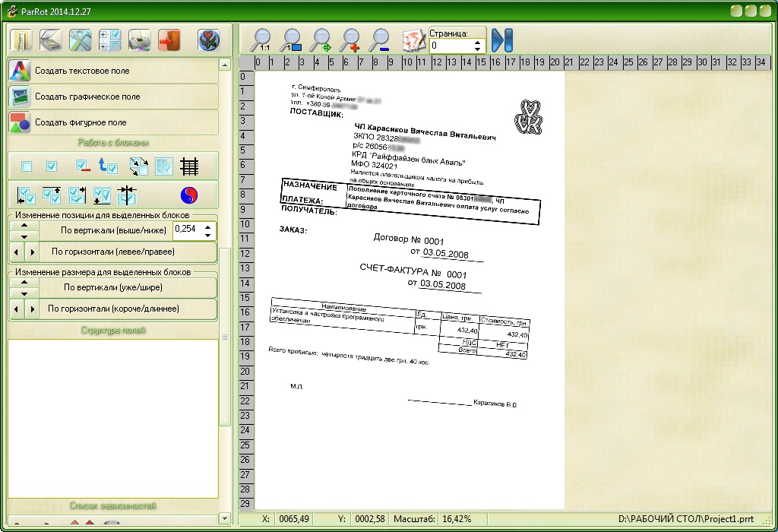Exit program via the door icon
This screenshot has height=532, width=778.
click(x=169, y=40)
